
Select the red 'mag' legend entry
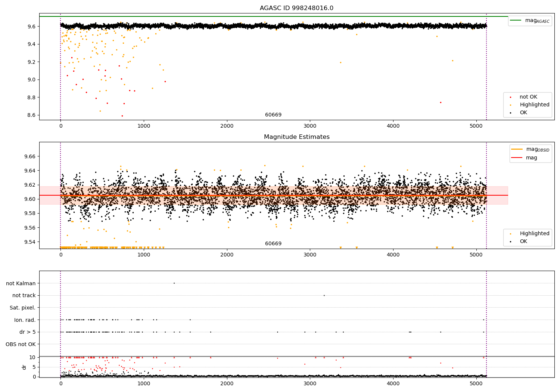[517, 158]
